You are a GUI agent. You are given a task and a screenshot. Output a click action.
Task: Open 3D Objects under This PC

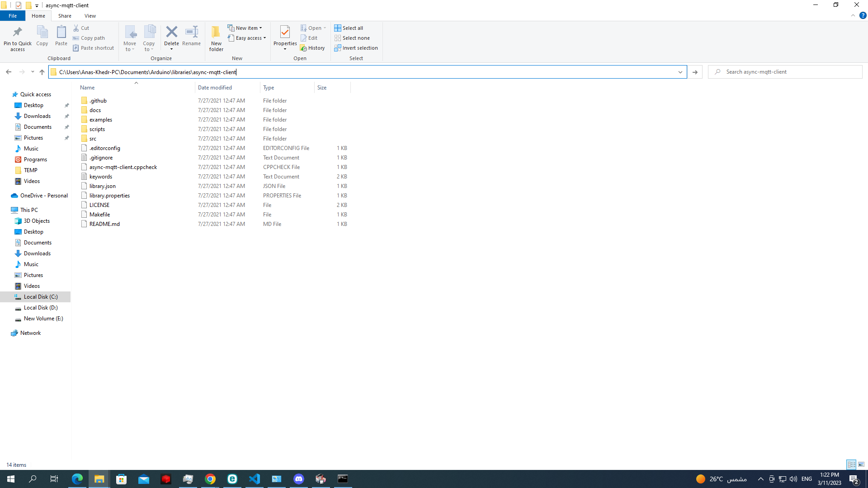(x=37, y=221)
